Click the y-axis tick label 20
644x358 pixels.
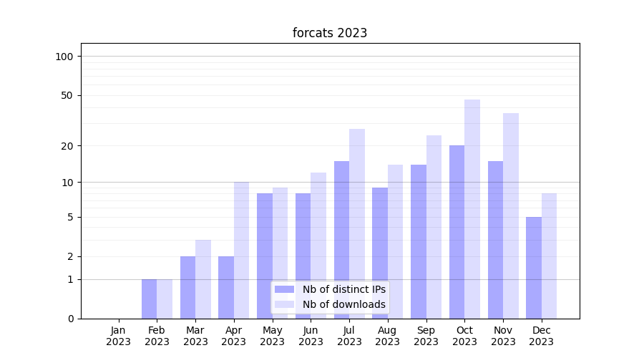click(67, 146)
